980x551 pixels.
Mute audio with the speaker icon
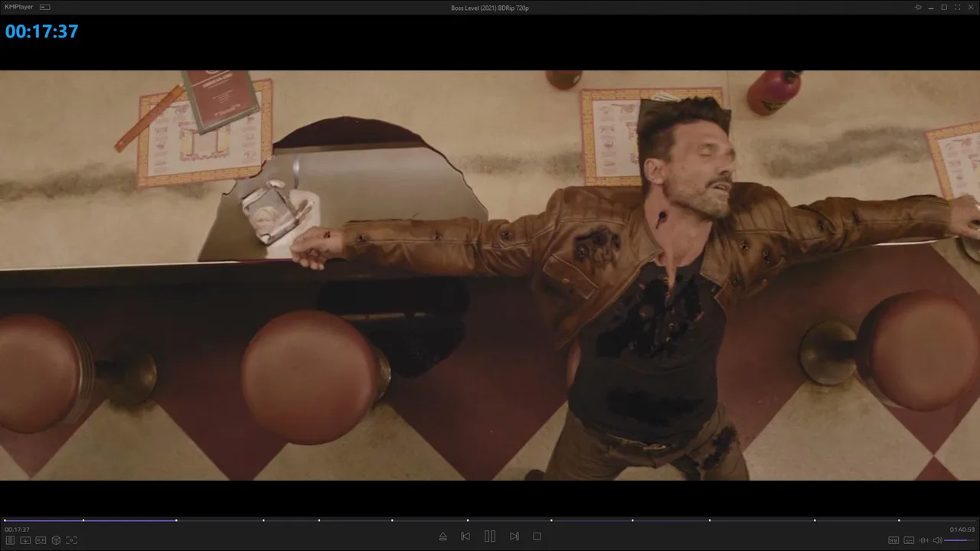937,540
